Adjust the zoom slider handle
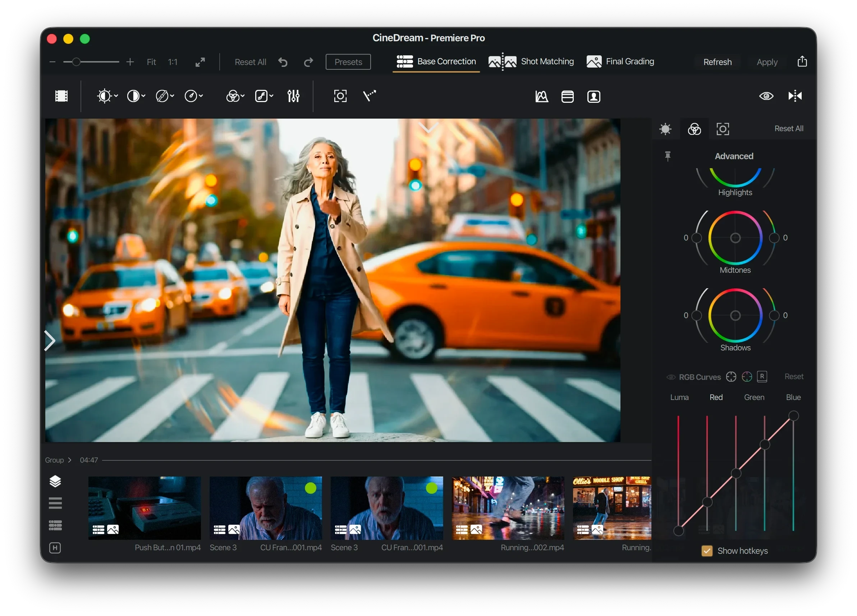The width and height of the screenshot is (857, 616). pyautogui.click(x=76, y=62)
